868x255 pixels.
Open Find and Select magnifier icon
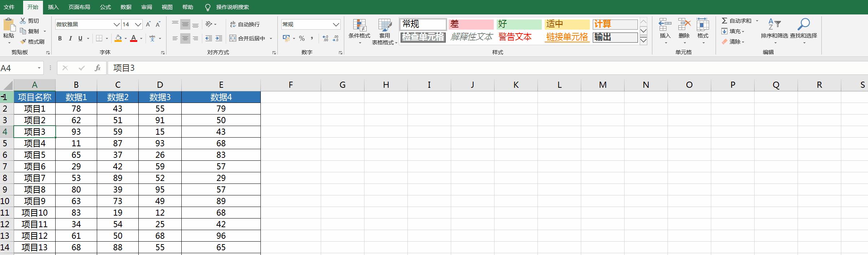[804, 25]
